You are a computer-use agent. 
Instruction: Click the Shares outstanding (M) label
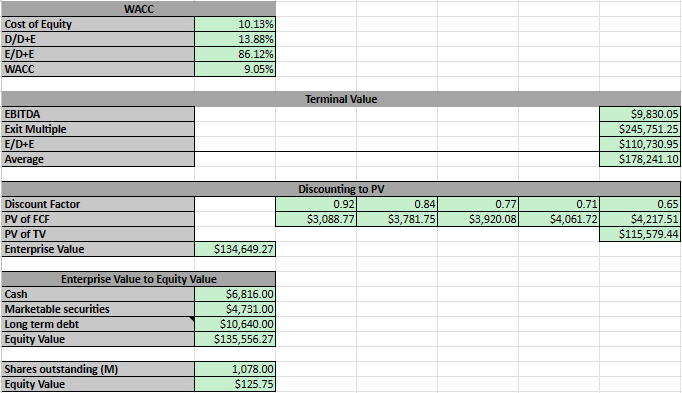pyautogui.click(x=98, y=369)
